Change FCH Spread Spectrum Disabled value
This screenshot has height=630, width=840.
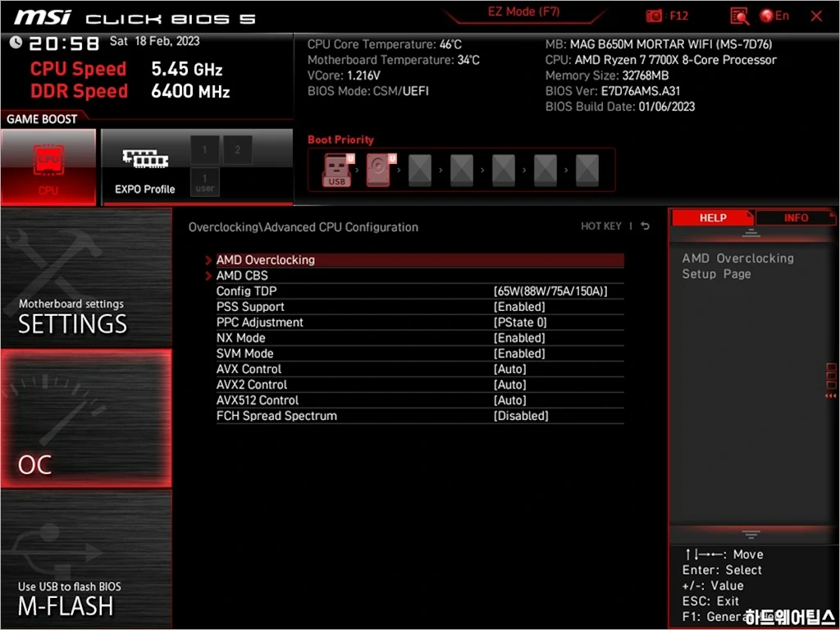pyautogui.click(x=521, y=416)
